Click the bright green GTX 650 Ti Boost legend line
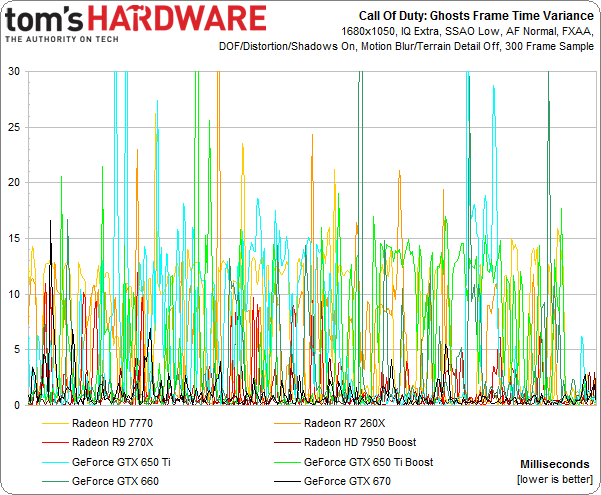Image resolution: width=601 pixels, height=495 pixels. click(287, 462)
